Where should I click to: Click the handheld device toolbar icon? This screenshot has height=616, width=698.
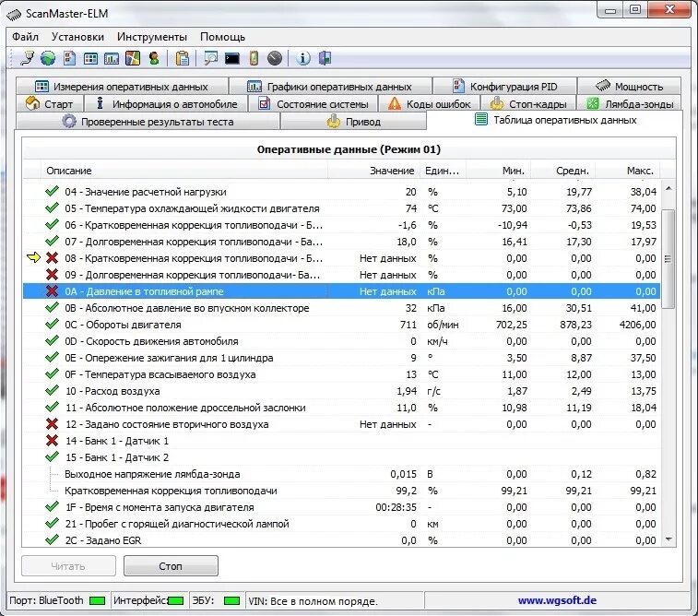(x=254, y=58)
